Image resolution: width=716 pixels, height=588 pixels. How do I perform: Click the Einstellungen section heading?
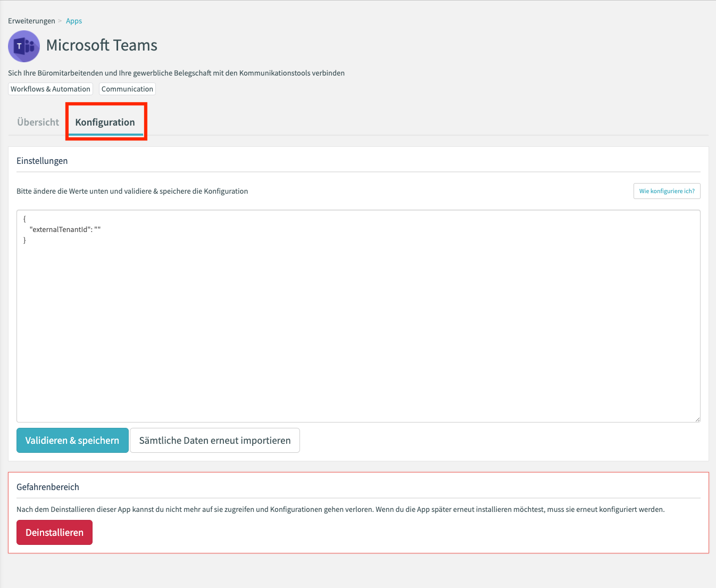42,161
